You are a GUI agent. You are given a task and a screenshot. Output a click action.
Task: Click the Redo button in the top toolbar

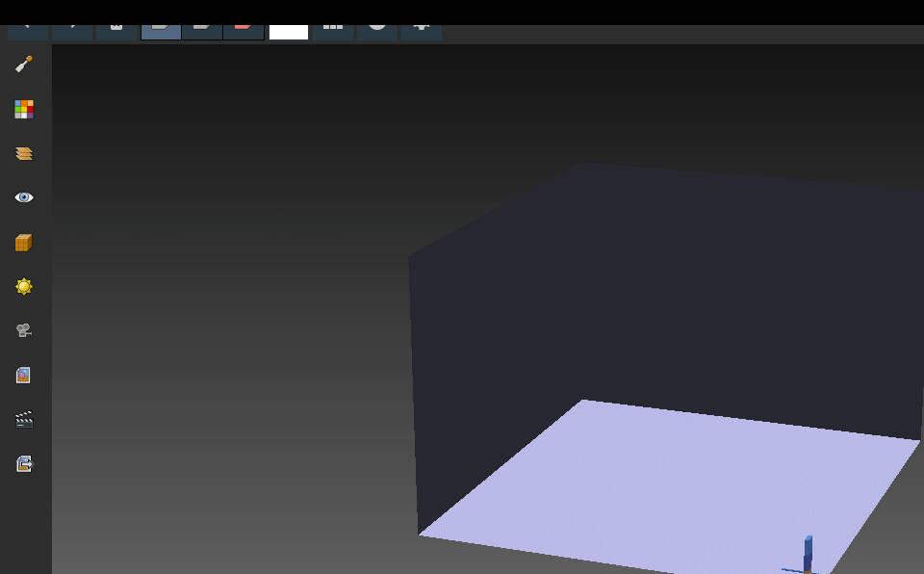click(x=72, y=30)
